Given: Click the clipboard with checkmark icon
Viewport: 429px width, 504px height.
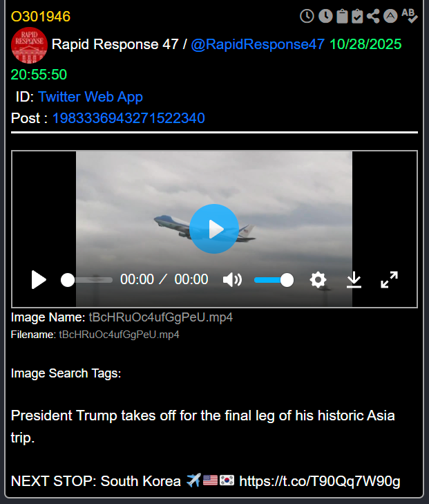Looking at the screenshot, I should [x=357, y=15].
